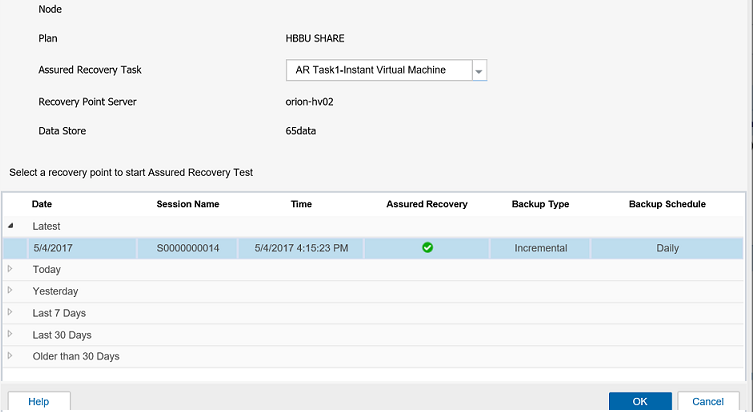Click the Cancel button

coord(708,401)
